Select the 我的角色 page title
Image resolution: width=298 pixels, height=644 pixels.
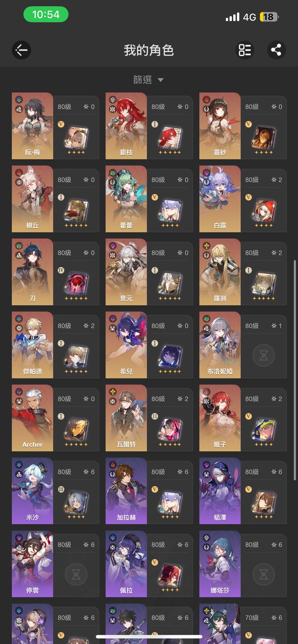(149, 50)
